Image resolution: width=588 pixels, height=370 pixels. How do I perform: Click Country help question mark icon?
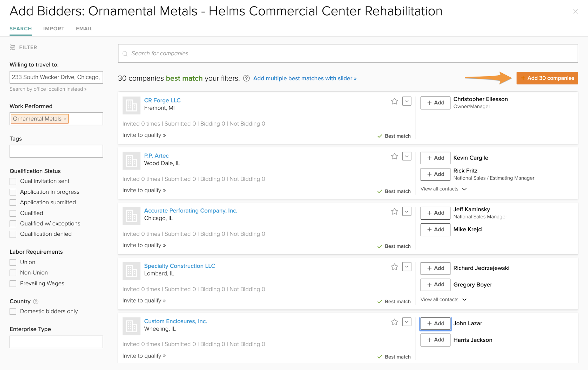[x=36, y=301]
